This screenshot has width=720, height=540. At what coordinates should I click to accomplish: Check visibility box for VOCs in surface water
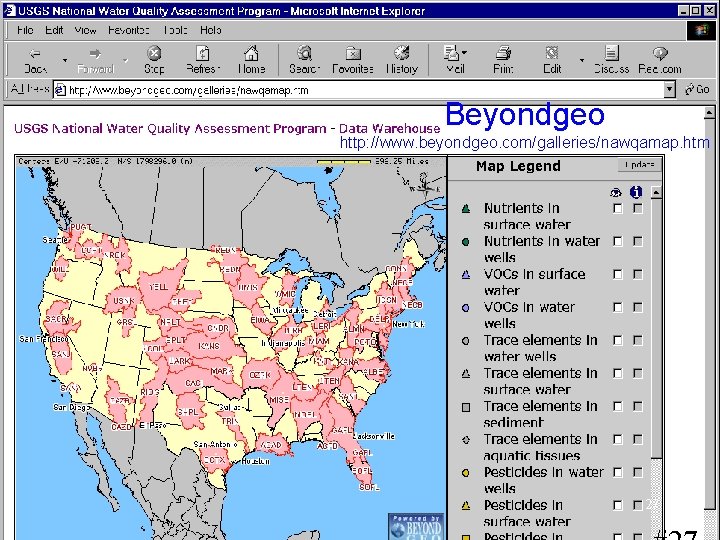pos(618,275)
